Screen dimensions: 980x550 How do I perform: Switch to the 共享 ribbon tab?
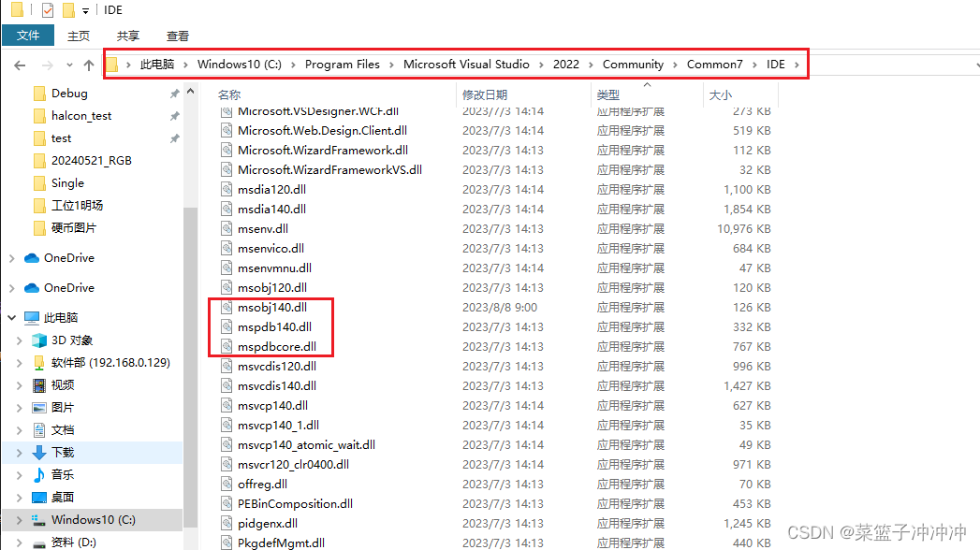pos(128,36)
